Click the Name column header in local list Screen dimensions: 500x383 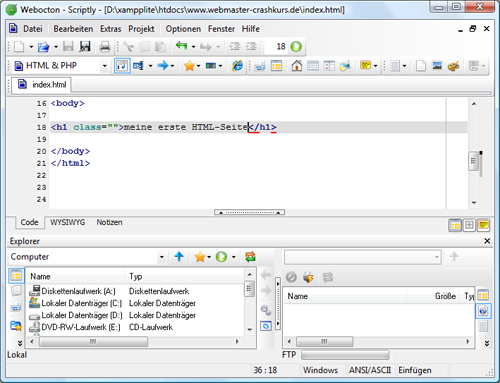coord(75,276)
